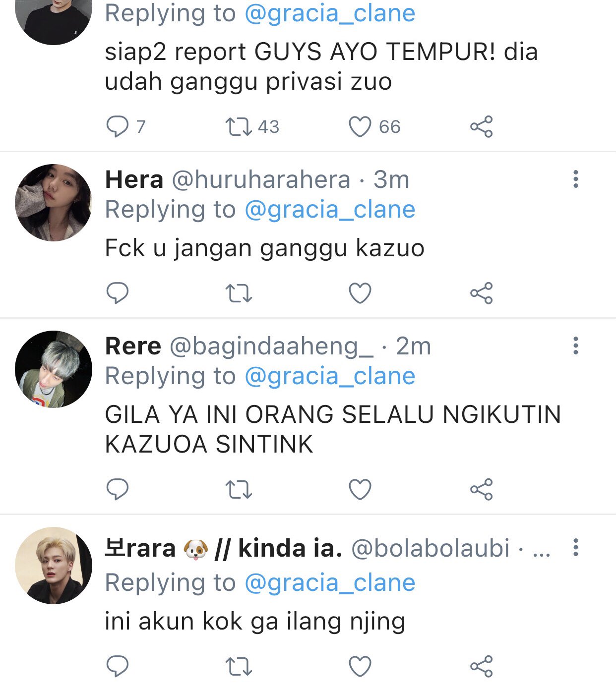Share Rere's tweet

481,489
